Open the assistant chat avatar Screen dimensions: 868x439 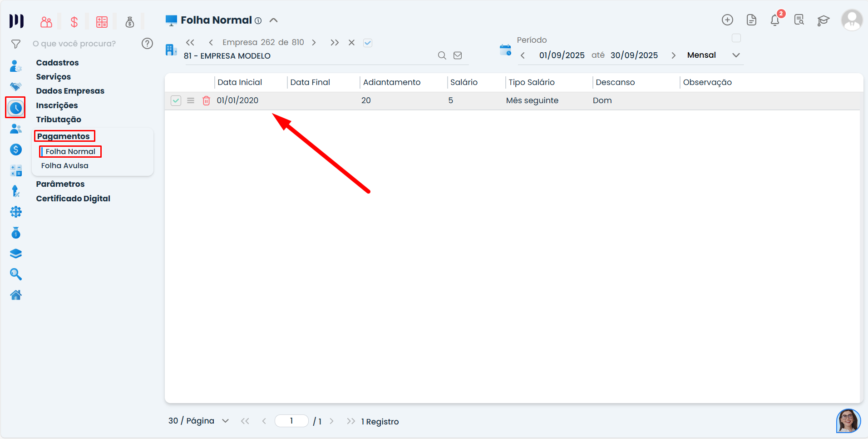tap(848, 420)
